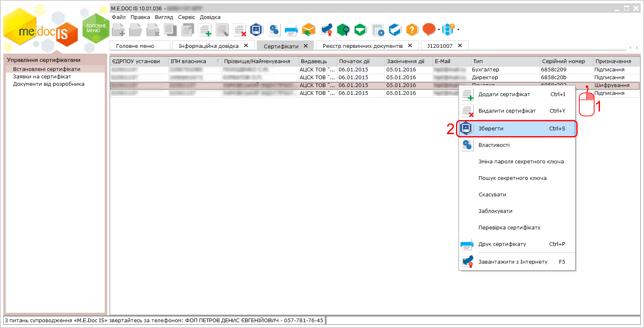Select the Директор type cell
644x328 pixels.
[x=505, y=78]
